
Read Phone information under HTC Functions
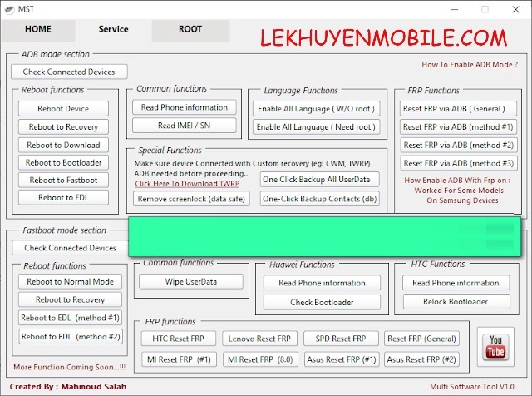pyautogui.click(x=456, y=283)
